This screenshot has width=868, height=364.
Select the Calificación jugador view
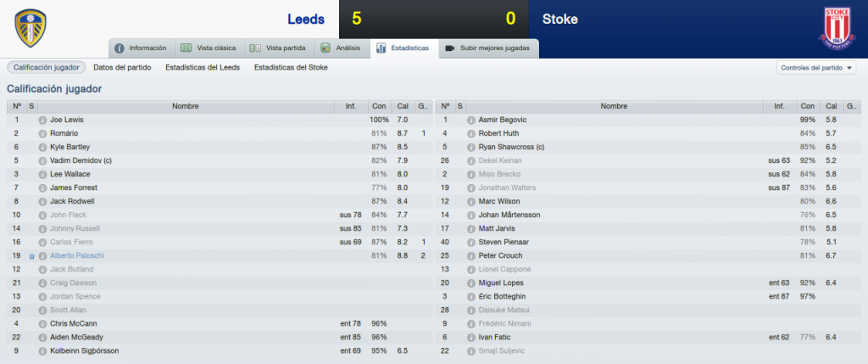(x=47, y=68)
